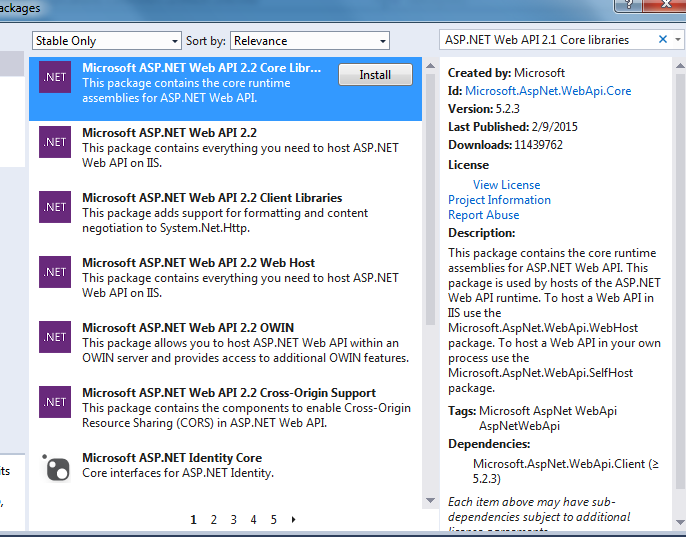The width and height of the screenshot is (686, 537).
Task: Install the Web API 2.2 Core Libraries package
Action: [x=375, y=75]
